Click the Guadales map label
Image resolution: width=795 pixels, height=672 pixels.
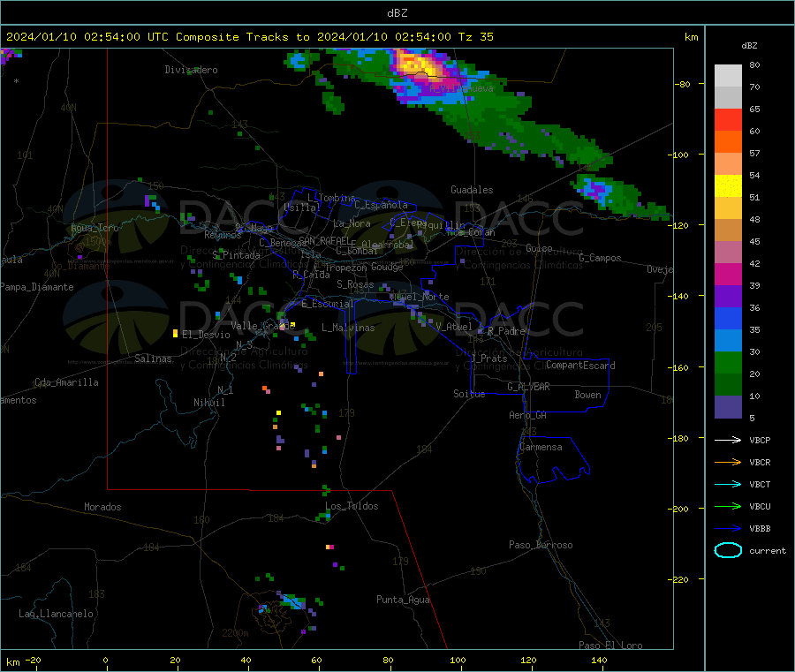pos(472,190)
